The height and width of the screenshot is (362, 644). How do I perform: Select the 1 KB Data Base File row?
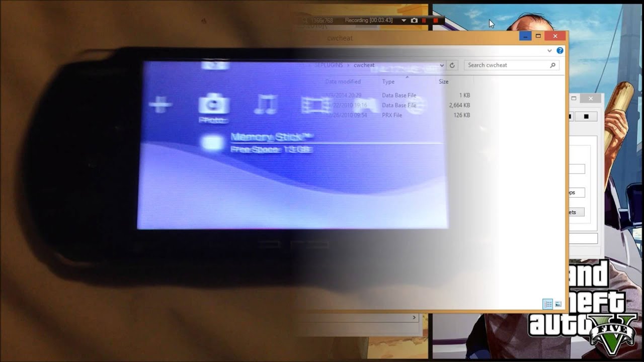397,95
